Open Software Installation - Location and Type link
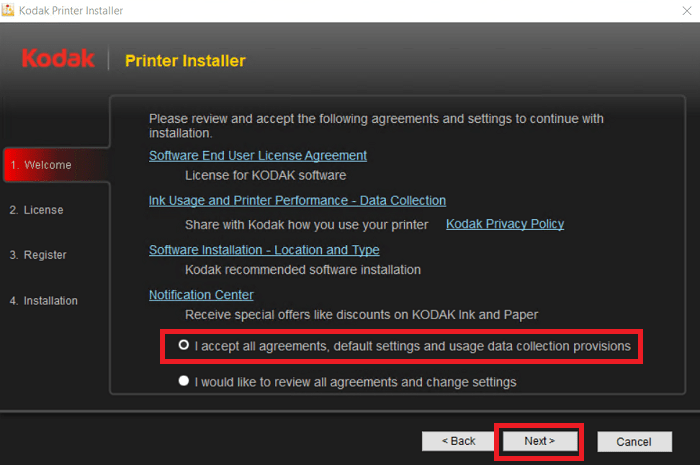The image size is (700, 465). [264, 250]
